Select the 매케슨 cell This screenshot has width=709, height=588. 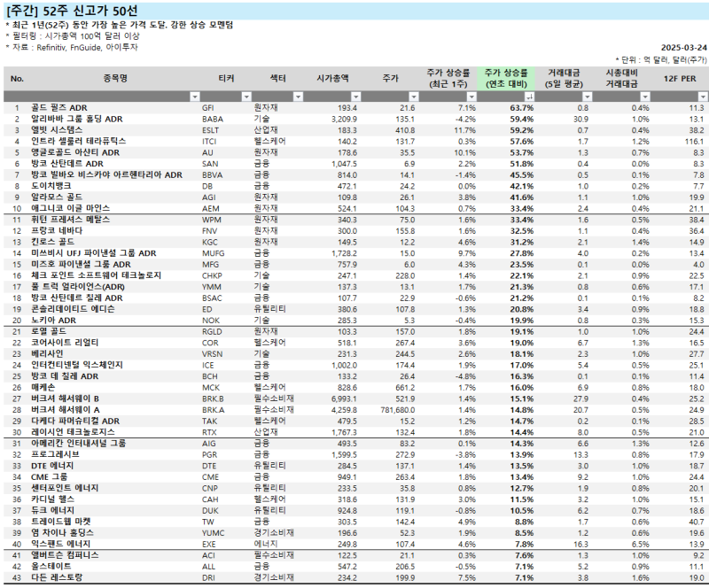click(43, 388)
